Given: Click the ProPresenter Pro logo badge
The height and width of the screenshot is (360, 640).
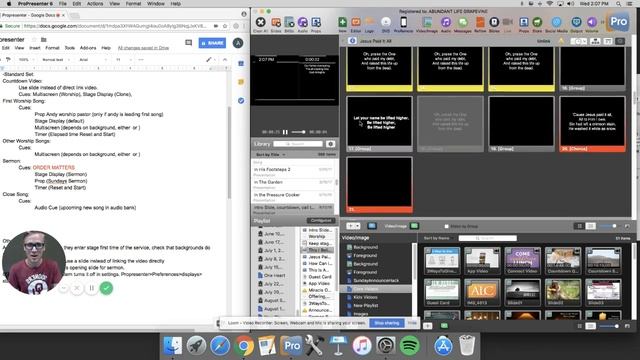Looking at the screenshot, I should (x=619, y=22).
